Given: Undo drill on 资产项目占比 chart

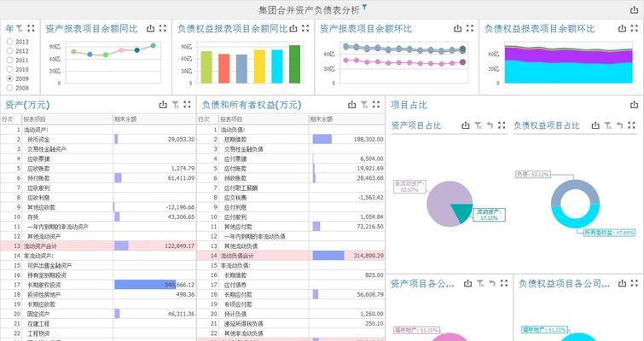Looking at the screenshot, I should point(490,125).
